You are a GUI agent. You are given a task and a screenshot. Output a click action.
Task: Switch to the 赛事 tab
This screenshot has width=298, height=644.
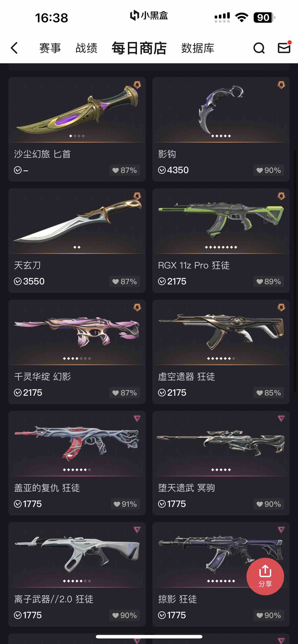50,48
